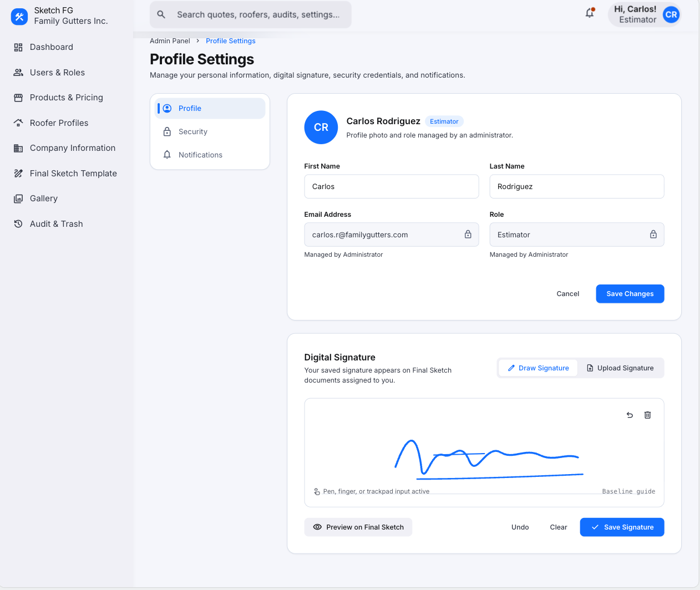
Task: Click the Company Information building icon
Action: 18,148
